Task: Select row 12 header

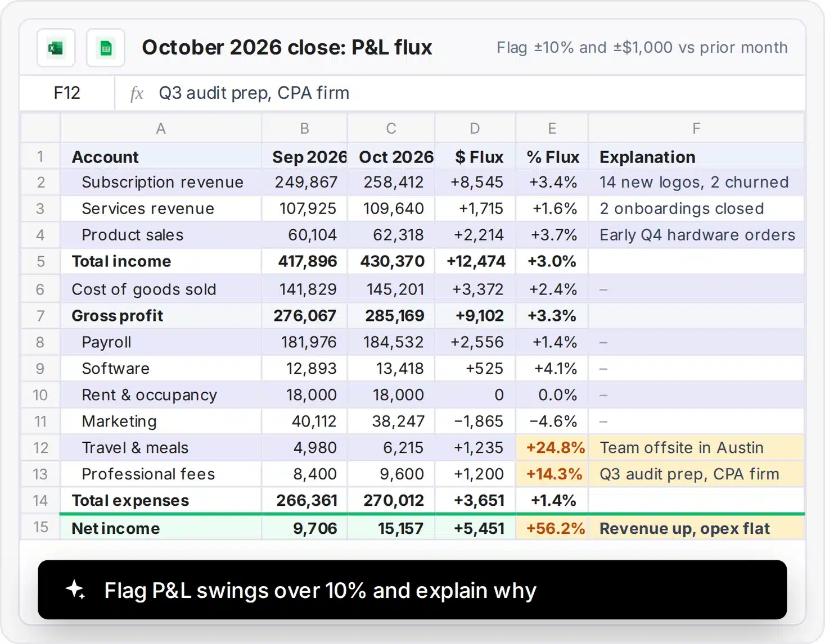Action: [x=40, y=448]
